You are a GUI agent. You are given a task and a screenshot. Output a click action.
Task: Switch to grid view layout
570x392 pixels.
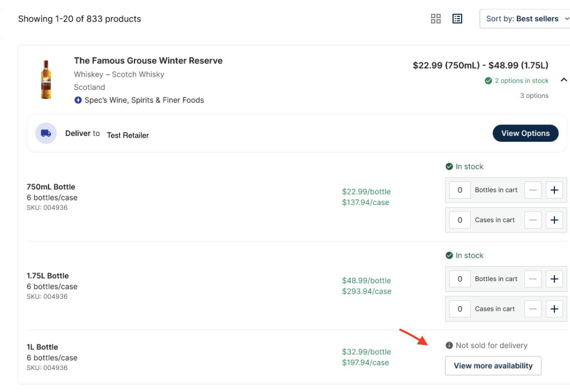[436, 18]
